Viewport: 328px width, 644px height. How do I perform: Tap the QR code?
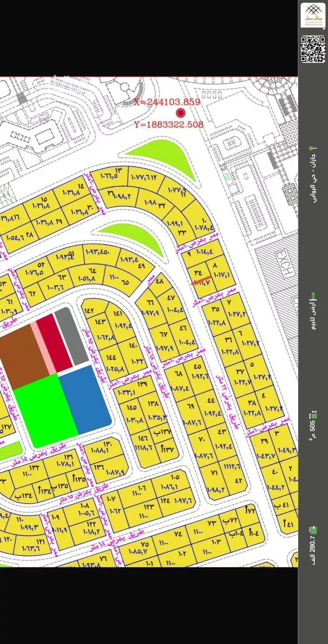pos(313,49)
